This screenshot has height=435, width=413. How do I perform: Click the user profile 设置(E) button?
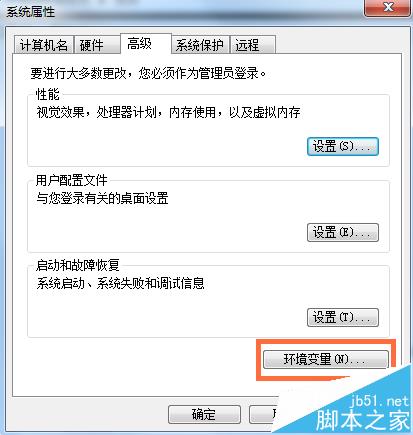tap(343, 232)
